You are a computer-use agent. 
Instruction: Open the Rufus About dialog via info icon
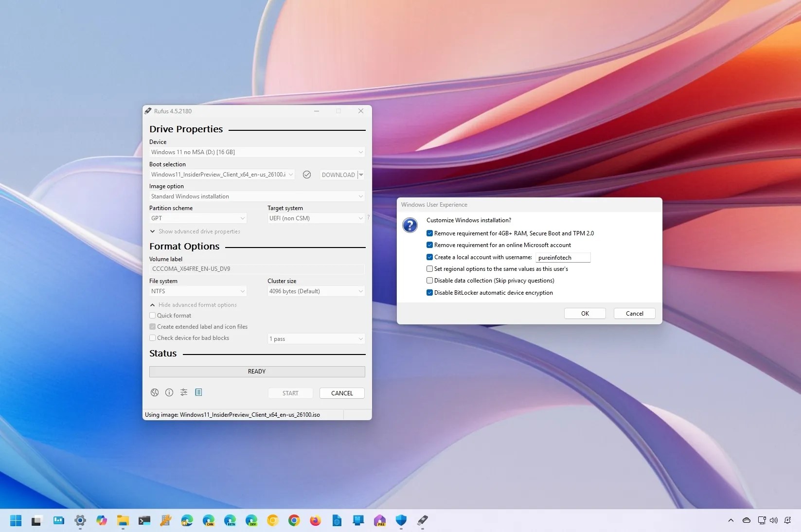pyautogui.click(x=169, y=392)
